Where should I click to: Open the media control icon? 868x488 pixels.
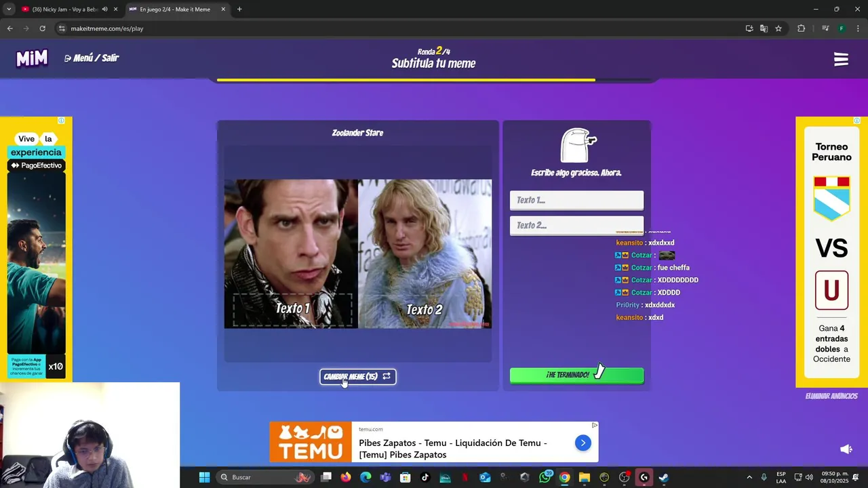pos(825,28)
